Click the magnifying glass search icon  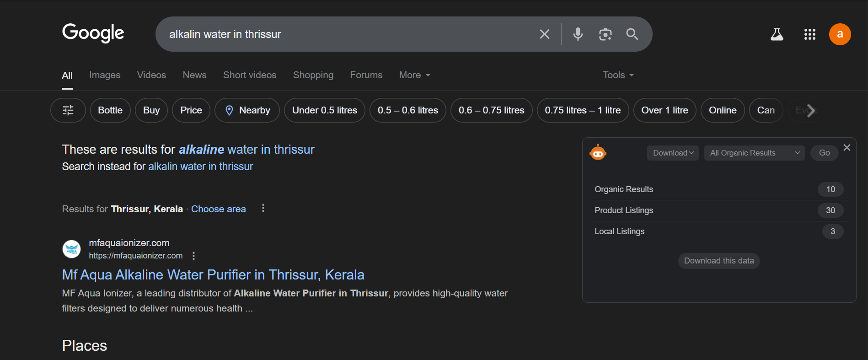click(x=632, y=34)
